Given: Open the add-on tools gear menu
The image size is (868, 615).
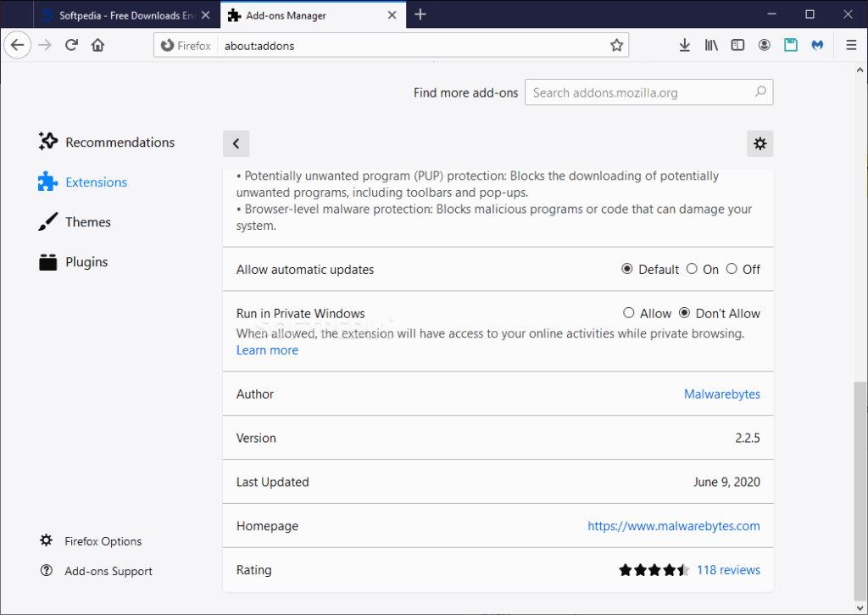Looking at the screenshot, I should point(760,143).
